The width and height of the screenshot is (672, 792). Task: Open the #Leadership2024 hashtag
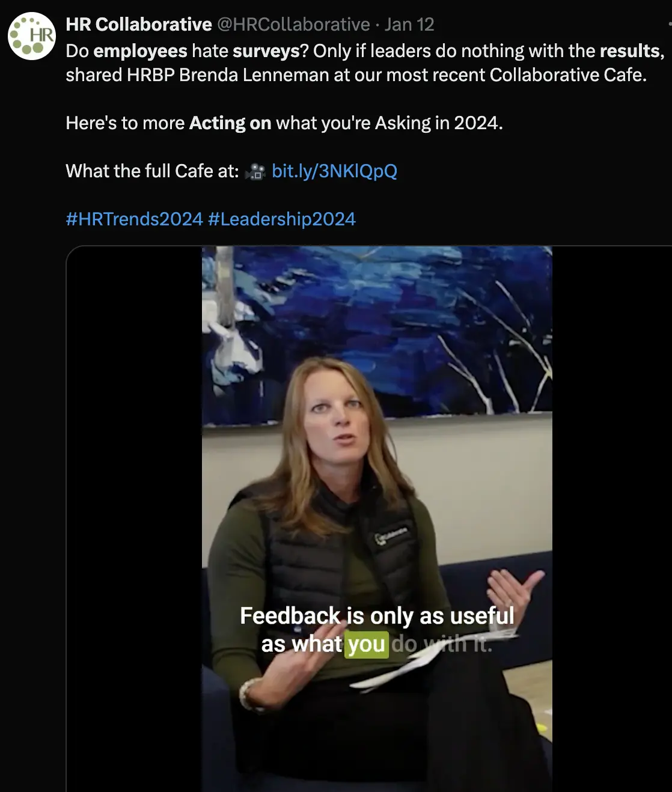click(282, 219)
